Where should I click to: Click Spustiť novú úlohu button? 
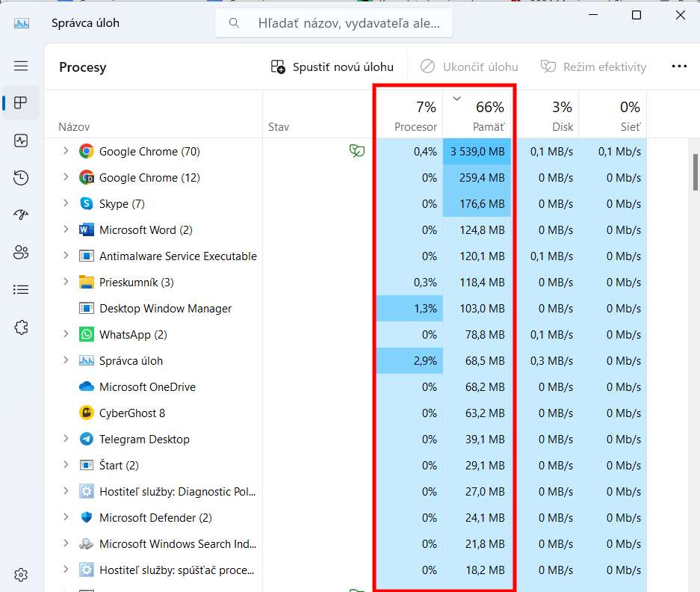(x=332, y=67)
